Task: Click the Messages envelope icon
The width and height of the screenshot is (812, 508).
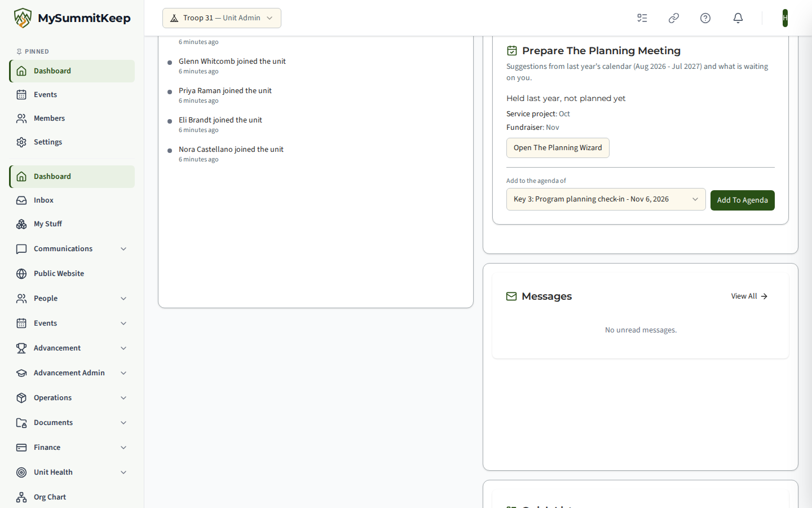Action: pos(511,296)
